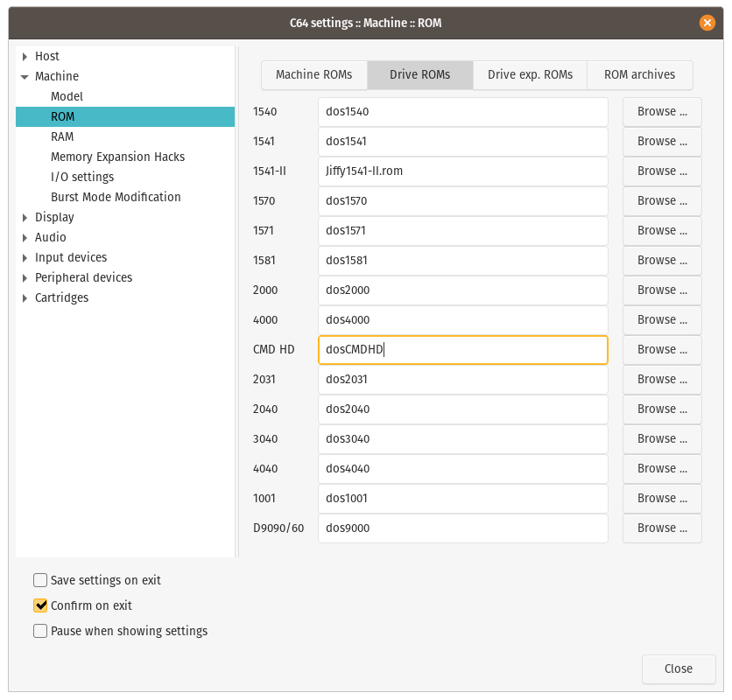Close the C64 settings dialog via orange X
Screen dimensions: 732x700
707,23
